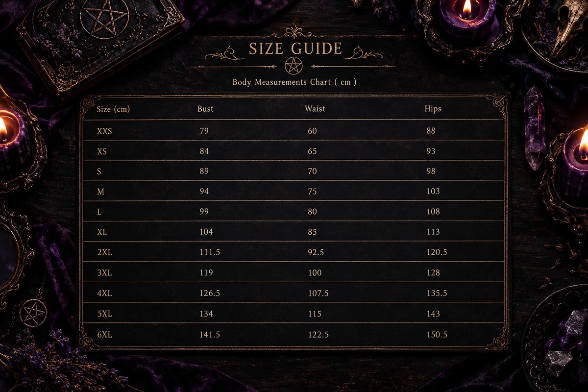Click the "XS" size row label

(102, 151)
